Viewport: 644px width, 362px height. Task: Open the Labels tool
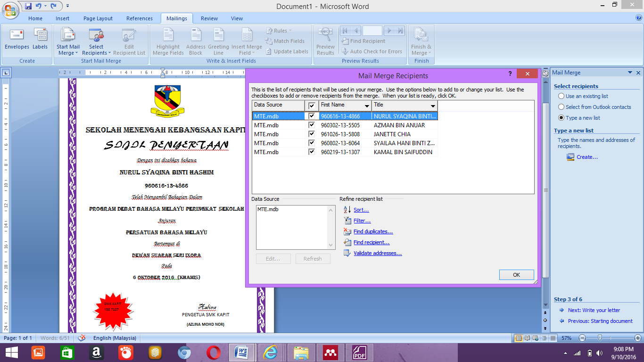tap(40, 40)
